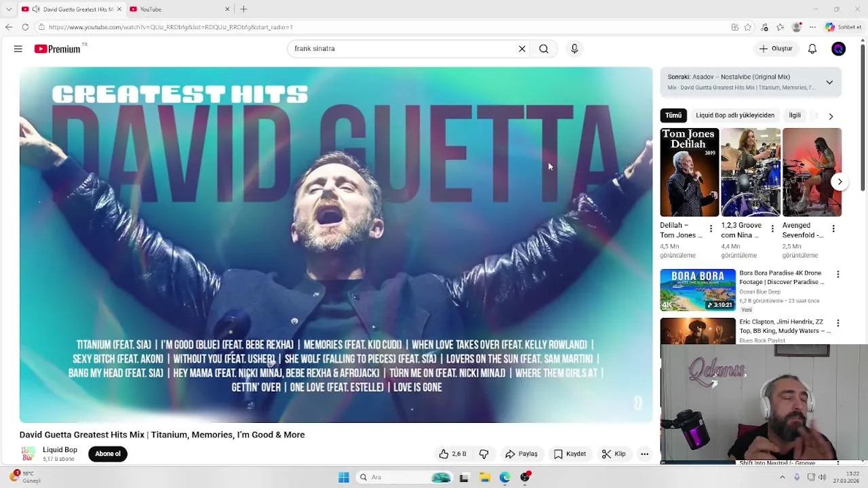This screenshot has height=488, width=868.
Task: Run search with the magnifier button
Action: pyautogui.click(x=544, y=49)
